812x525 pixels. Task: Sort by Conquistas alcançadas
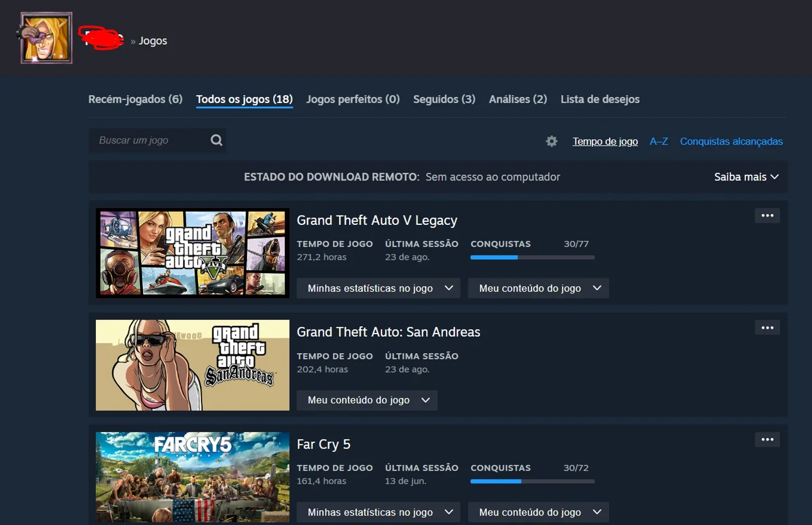[x=731, y=142]
